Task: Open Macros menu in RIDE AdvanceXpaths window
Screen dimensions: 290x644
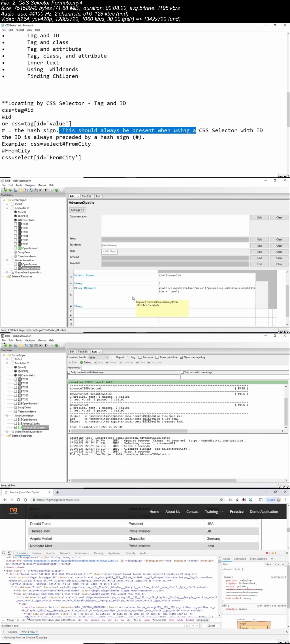Action: tap(42, 185)
